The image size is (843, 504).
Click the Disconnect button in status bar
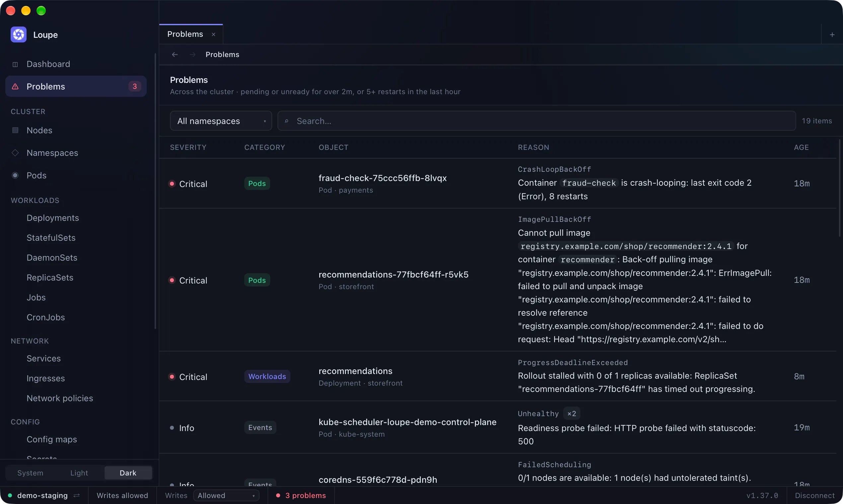pyautogui.click(x=815, y=495)
